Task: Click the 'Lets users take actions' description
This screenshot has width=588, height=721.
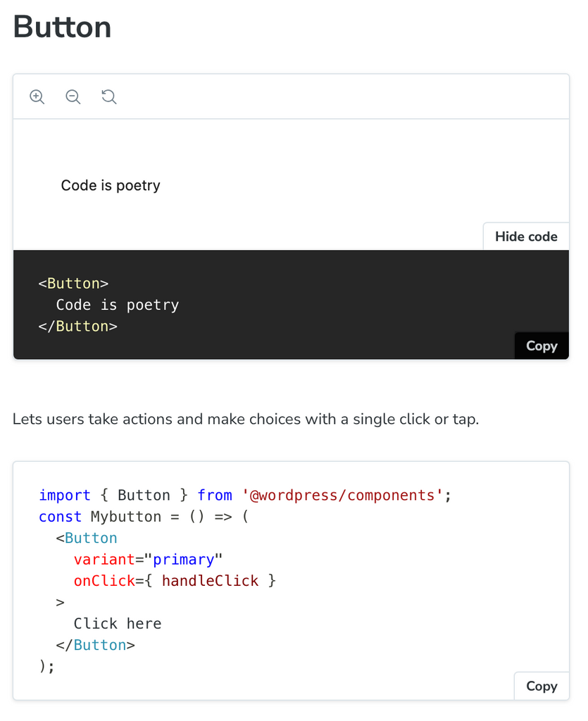Action: click(x=246, y=420)
